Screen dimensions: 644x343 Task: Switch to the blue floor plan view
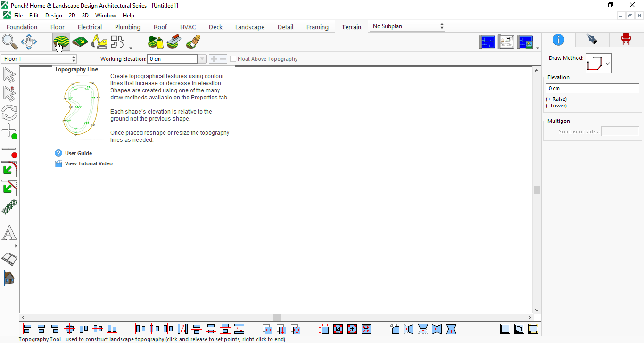[487, 42]
